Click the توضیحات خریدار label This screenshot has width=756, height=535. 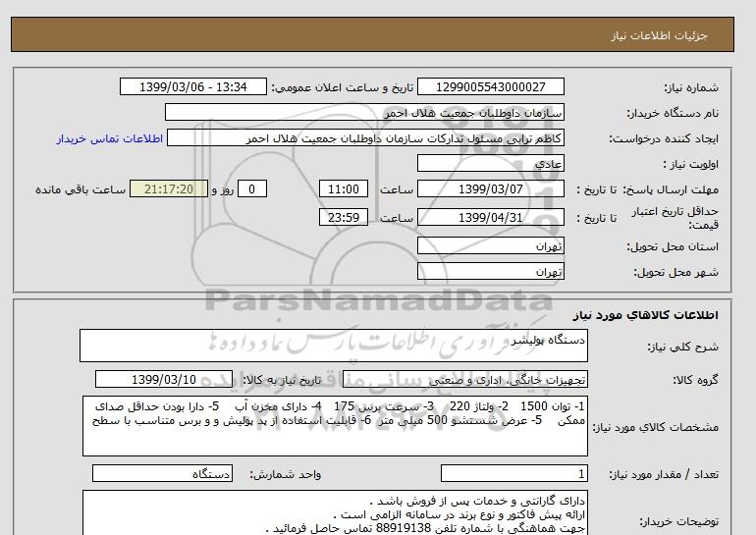(678, 521)
